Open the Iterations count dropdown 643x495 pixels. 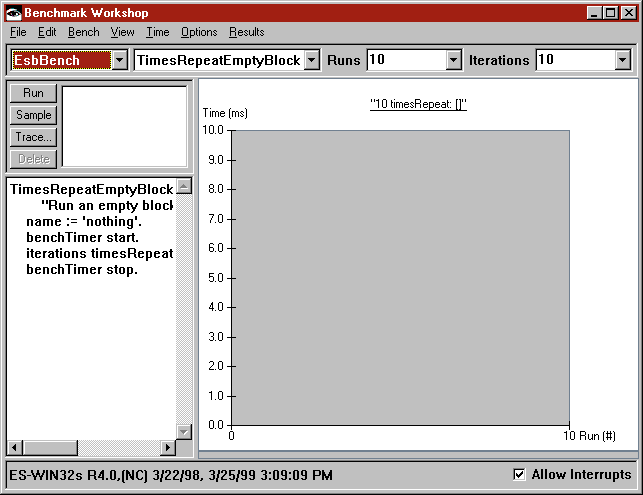pyautogui.click(x=623, y=60)
